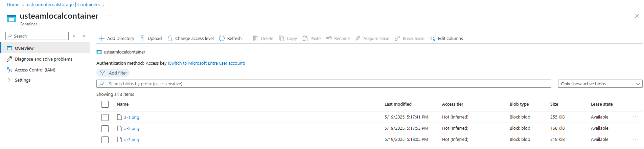
Task: Click the Edit columns icon
Action: pyautogui.click(x=433, y=38)
